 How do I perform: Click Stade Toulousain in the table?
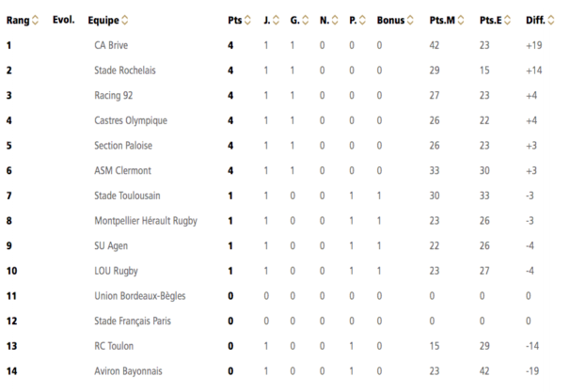(127, 196)
